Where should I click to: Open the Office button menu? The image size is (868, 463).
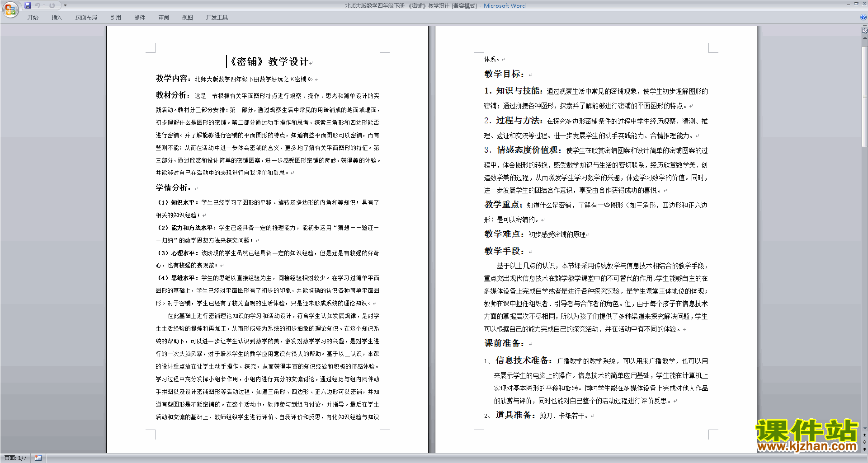coord(10,9)
